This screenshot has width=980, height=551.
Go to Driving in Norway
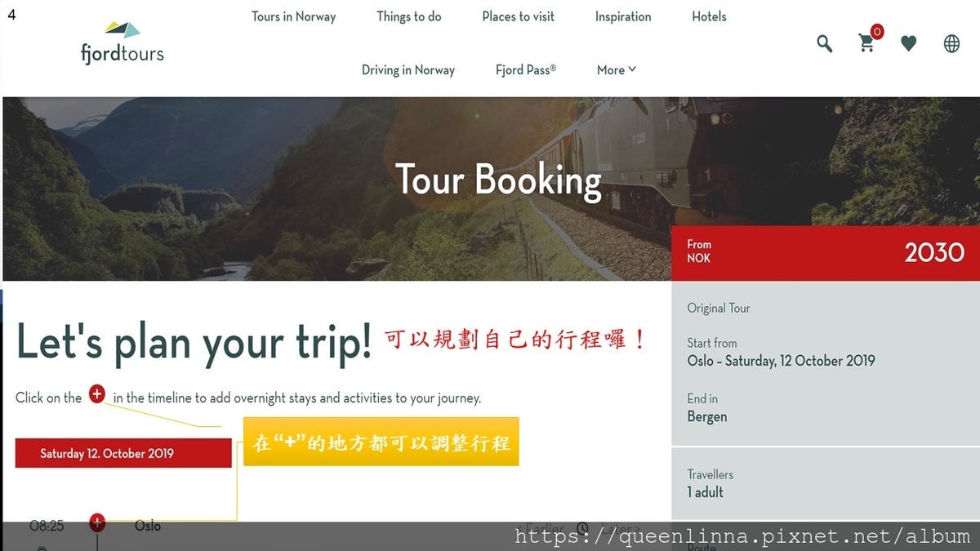coord(408,70)
